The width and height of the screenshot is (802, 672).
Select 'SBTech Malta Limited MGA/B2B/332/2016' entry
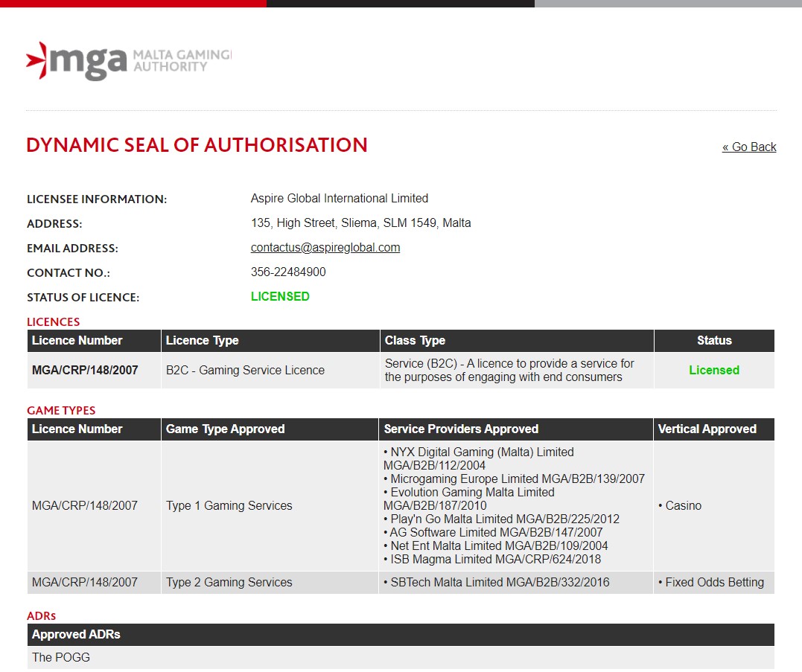[x=496, y=582]
